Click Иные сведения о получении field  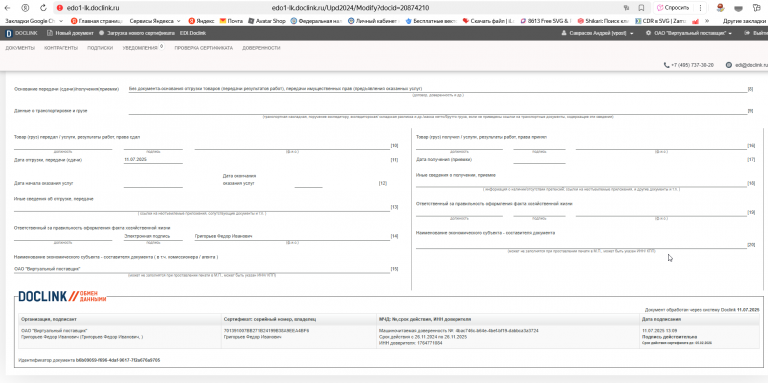(581, 183)
